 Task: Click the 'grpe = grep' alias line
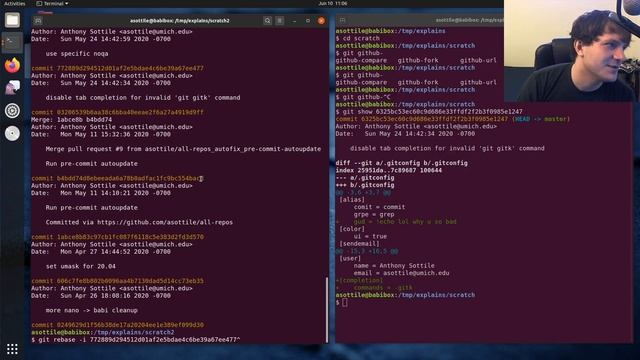374,215
